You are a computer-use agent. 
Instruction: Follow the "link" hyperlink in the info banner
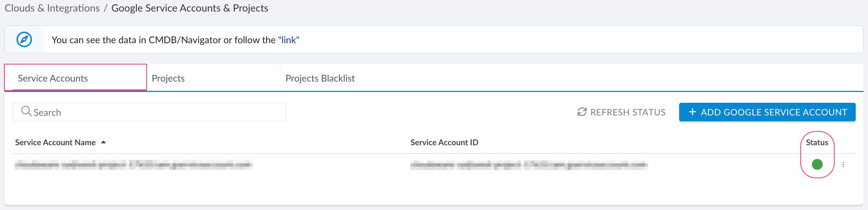[288, 40]
